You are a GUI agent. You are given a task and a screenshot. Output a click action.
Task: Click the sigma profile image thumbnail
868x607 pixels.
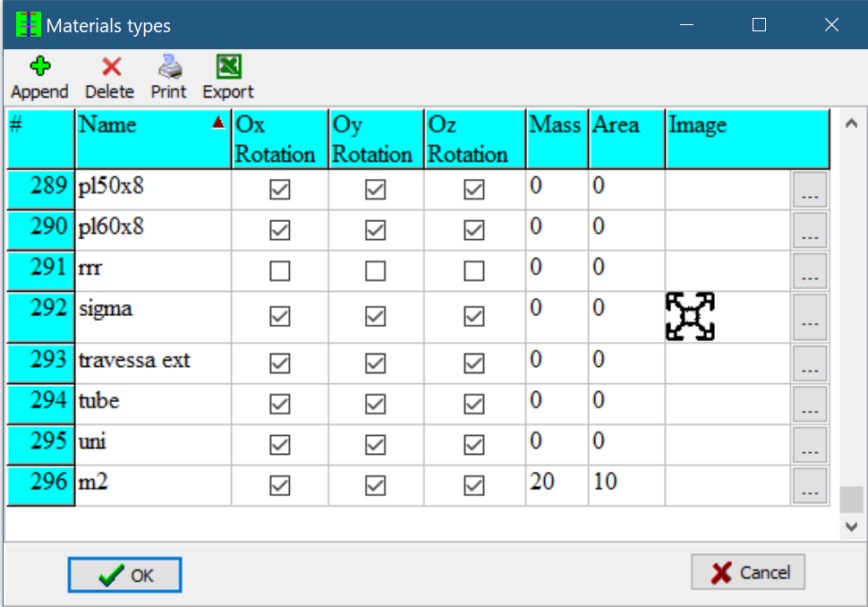pyautogui.click(x=690, y=316)
